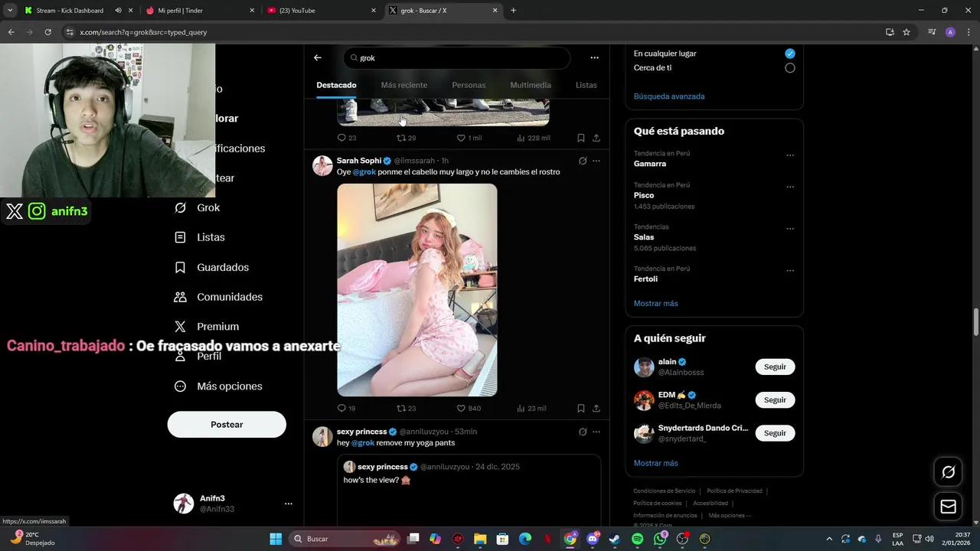Open the floating Messages envelope button
The image size is (980, 551).
(948, 507)
